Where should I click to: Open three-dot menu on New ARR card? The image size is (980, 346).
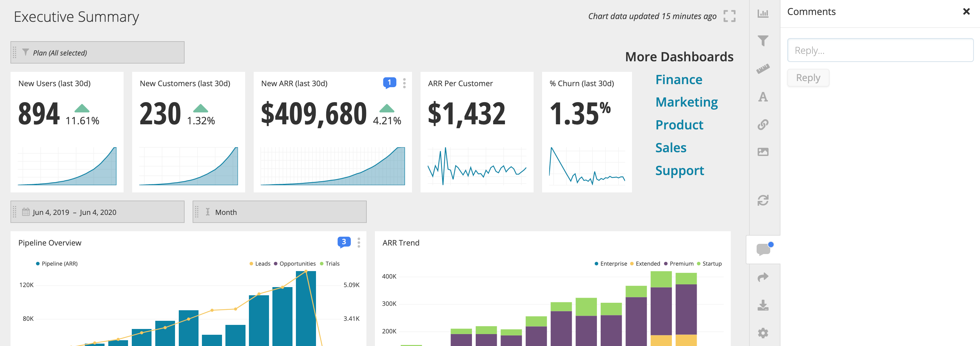pyautogui.click(x=405, y=83)
